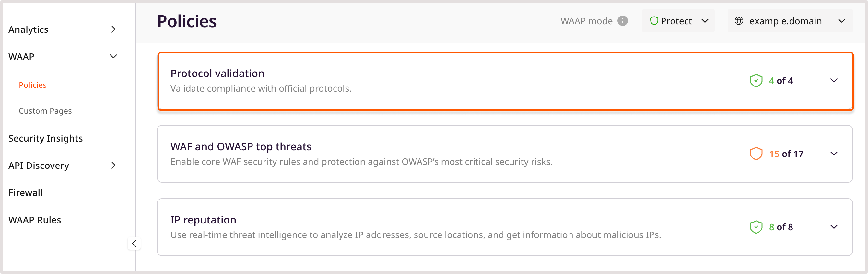Open WAAP Rules
This screenshot has width=868, height=274.
coord(34,220)
